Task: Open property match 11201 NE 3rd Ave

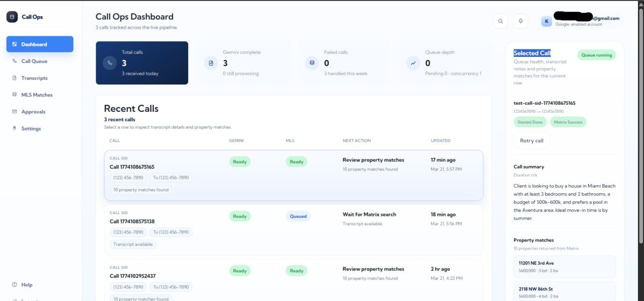Action: 565,267
